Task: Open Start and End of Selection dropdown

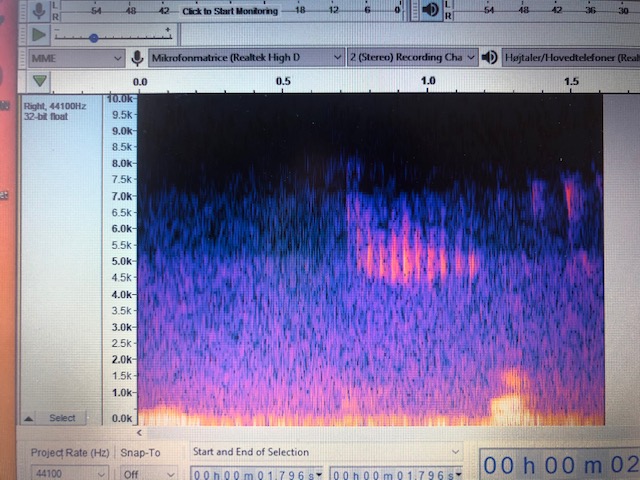Action: point(327,452)
